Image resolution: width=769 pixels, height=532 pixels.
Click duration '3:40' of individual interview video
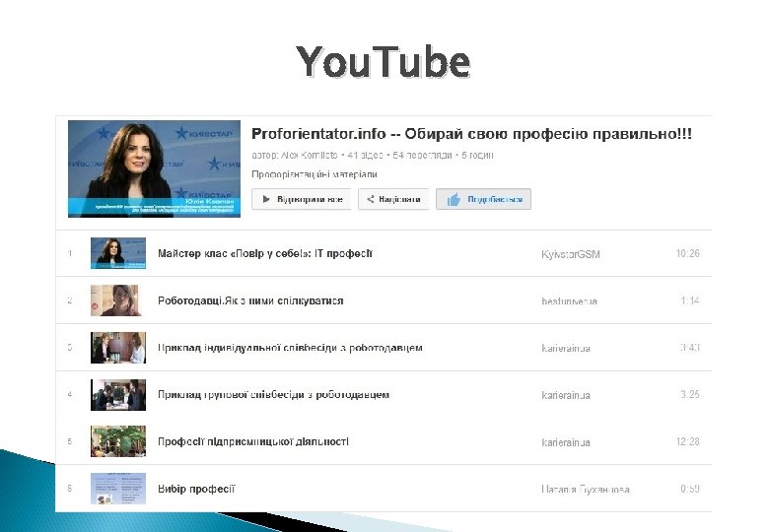click(689, 348)
